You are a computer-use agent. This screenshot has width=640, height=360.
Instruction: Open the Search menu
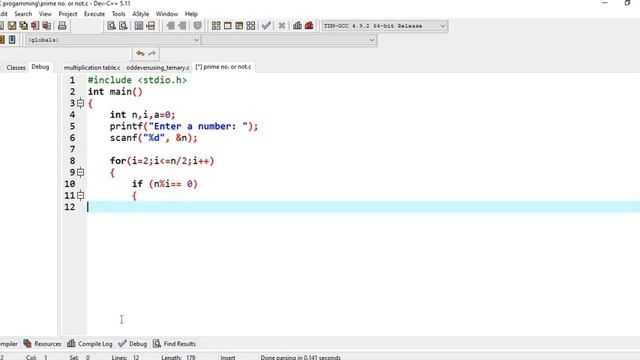coord(23,14)
